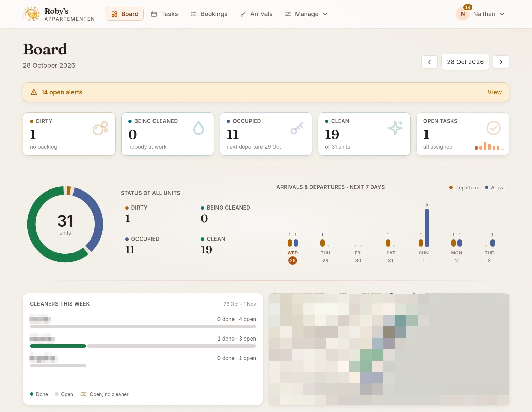Click the '26 Oct – 1 Nov' week range

[x=240, y=304]
